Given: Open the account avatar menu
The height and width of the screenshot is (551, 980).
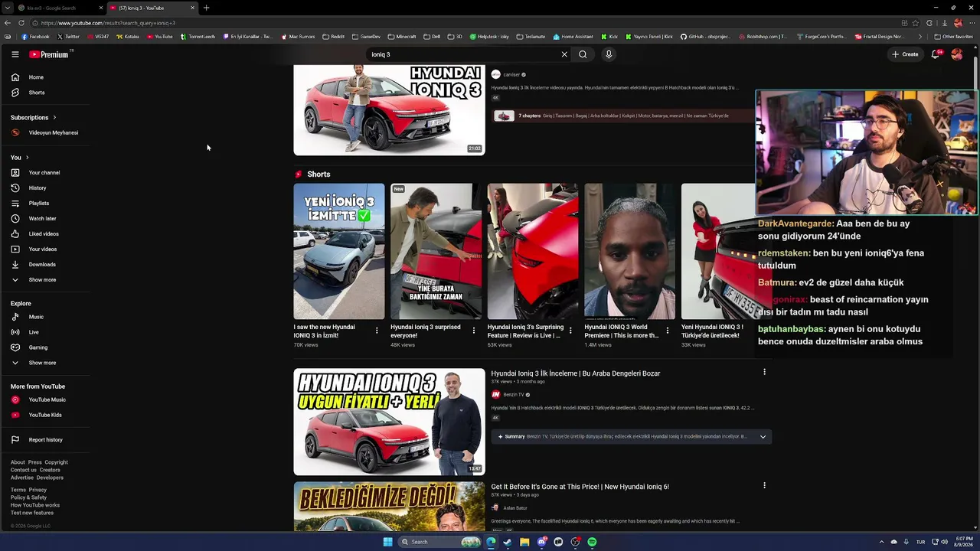Looking at the screenshot, I should [957, 54].
